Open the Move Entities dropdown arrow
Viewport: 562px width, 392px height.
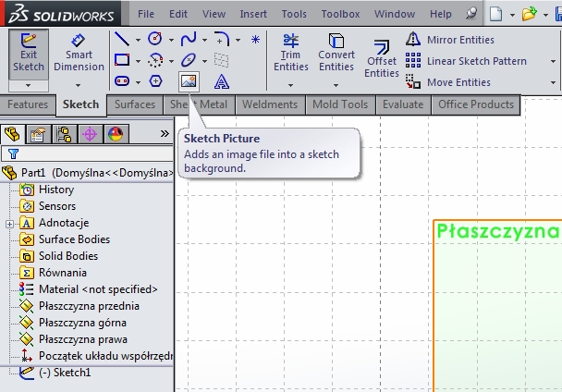553,82
